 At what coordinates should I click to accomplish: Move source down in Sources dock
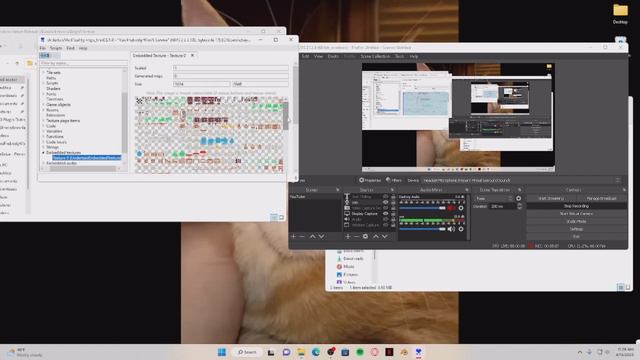tap(384, 236)
